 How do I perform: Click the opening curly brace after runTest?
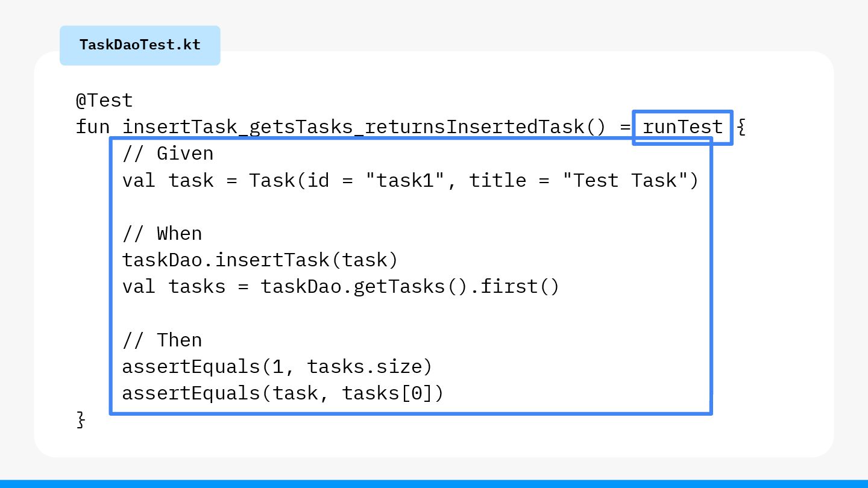pyautogui.click(x=741, y=127)
